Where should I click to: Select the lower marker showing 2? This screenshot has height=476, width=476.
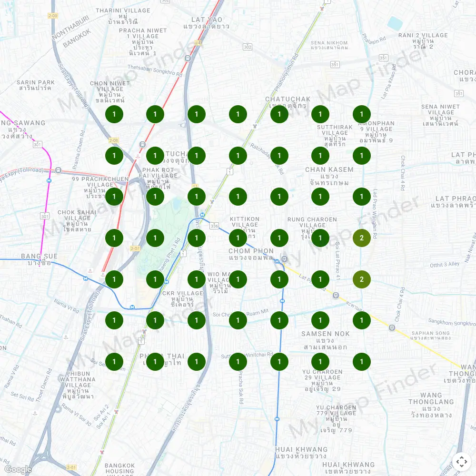362,279
